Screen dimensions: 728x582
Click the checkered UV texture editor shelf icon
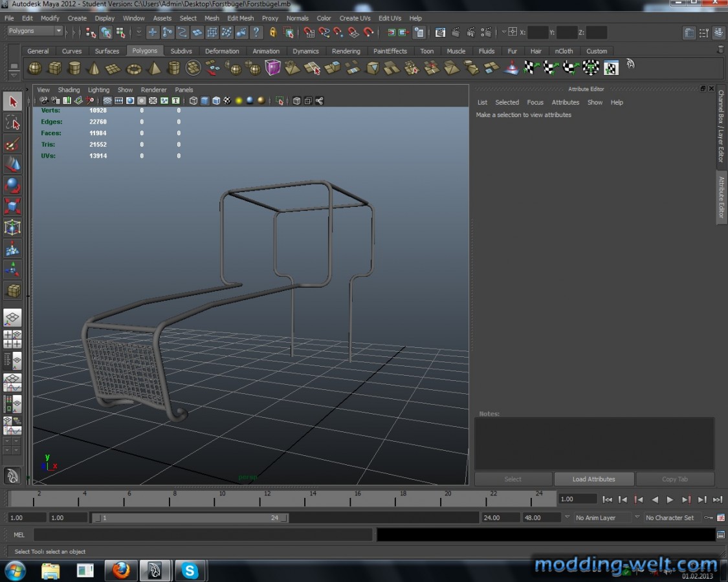[x=611, y=69]
